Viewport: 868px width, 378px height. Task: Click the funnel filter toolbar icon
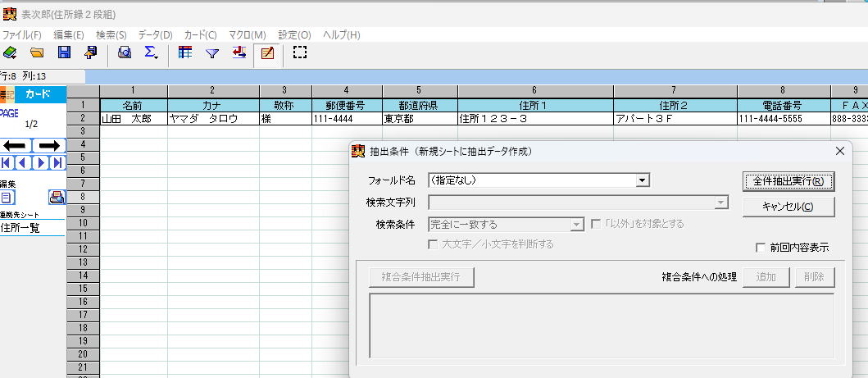tap(212, 53)
